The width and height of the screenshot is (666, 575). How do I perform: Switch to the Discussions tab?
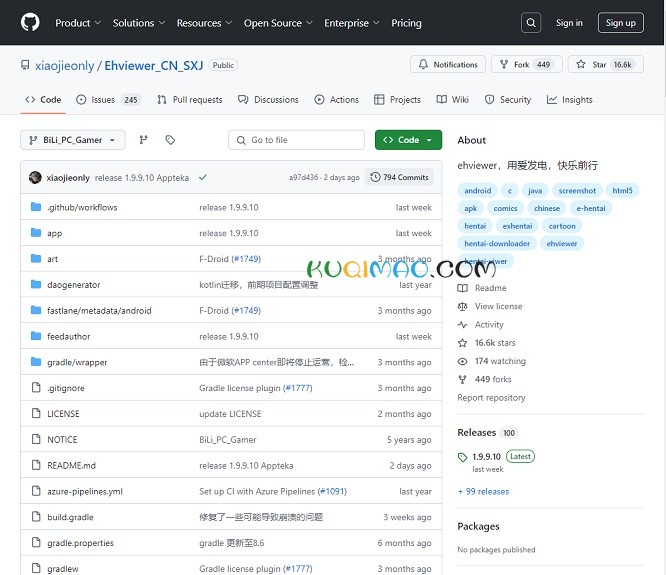268,99
